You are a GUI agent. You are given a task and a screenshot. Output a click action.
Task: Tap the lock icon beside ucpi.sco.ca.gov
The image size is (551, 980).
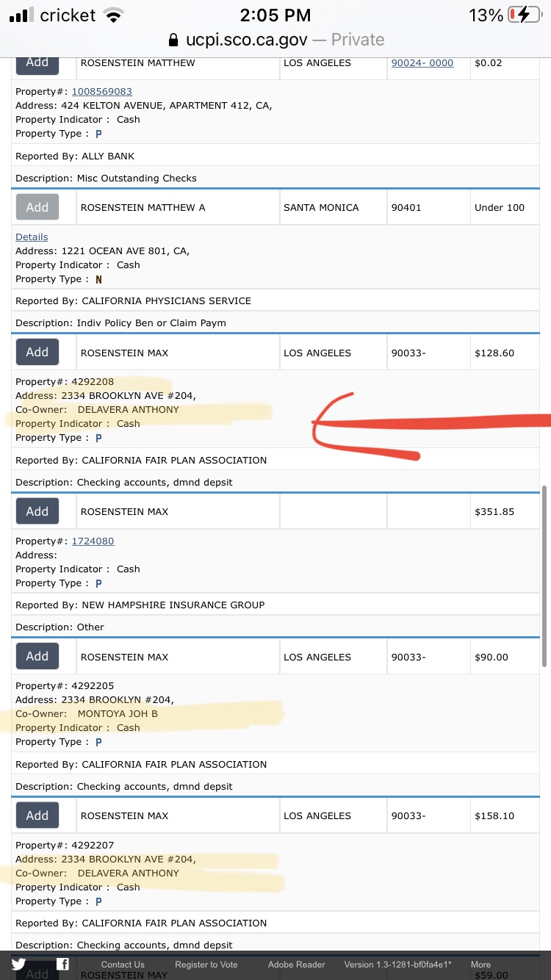173,39
